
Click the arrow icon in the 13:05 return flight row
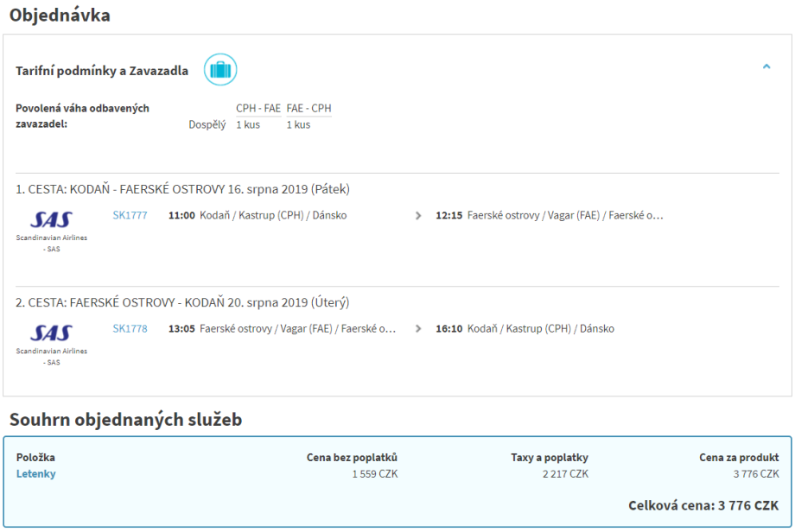(x=419, y=329)
